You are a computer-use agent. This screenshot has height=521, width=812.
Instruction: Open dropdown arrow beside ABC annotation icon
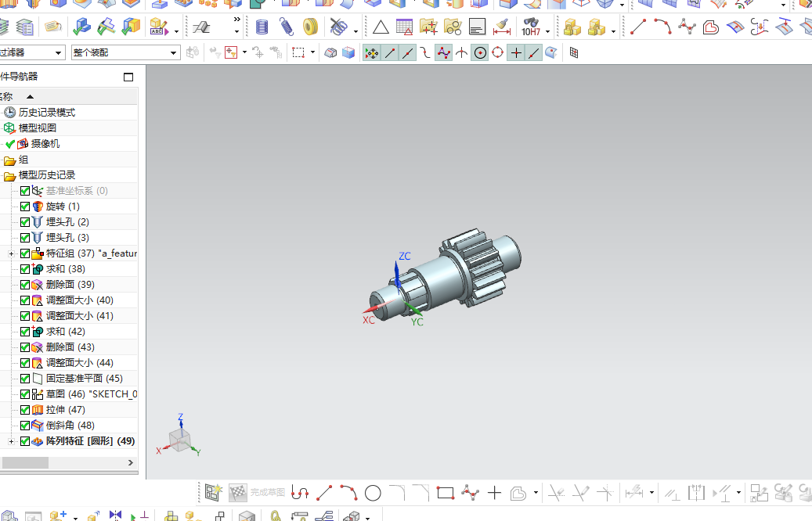click(x=177, y=31)
